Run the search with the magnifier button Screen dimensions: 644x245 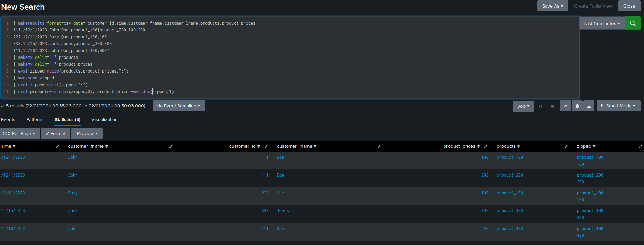pos(632,23)
